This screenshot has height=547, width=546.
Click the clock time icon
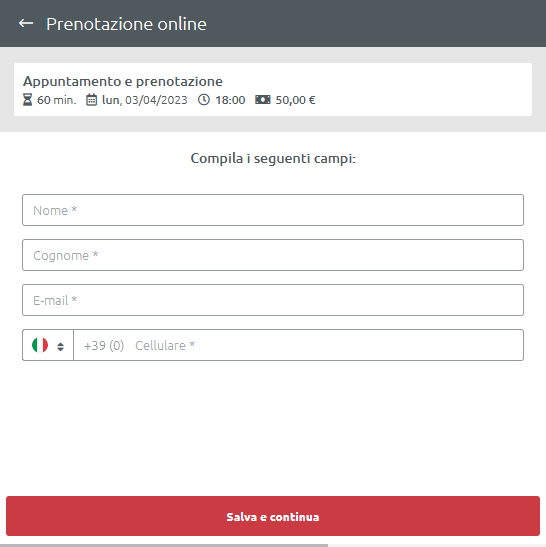[x=204, y=100]
